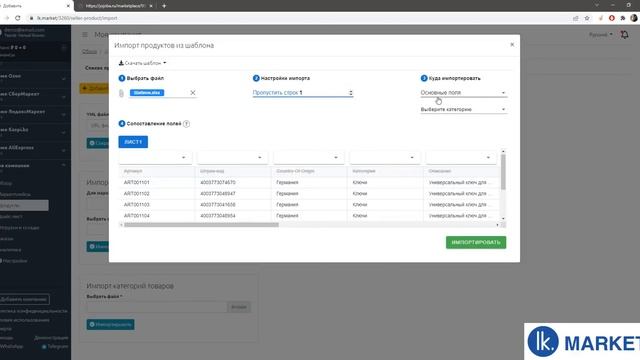Click the paperclip attach file icon
This screenshot has height=360, width=640.
(121, 93)
